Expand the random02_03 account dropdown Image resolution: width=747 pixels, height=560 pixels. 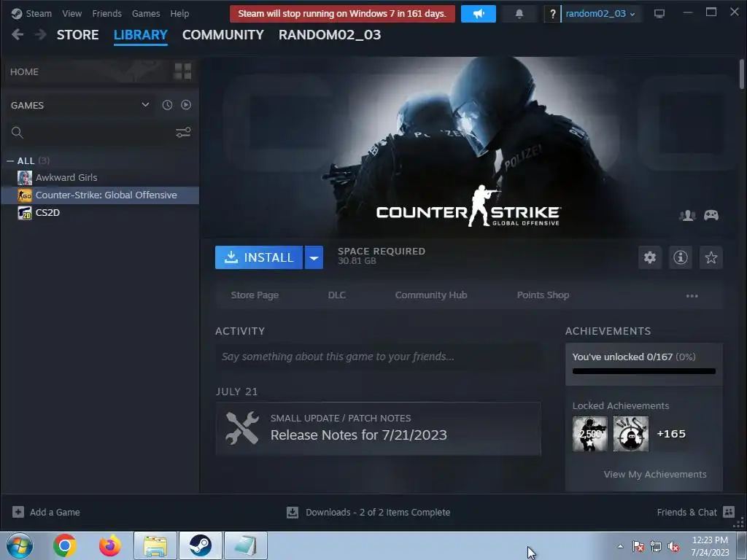600,14
